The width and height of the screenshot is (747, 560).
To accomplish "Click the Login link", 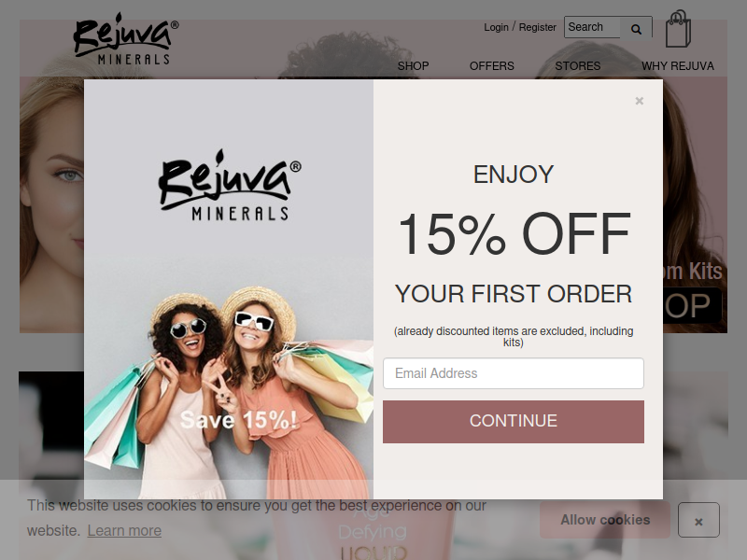I will [496, 27].
